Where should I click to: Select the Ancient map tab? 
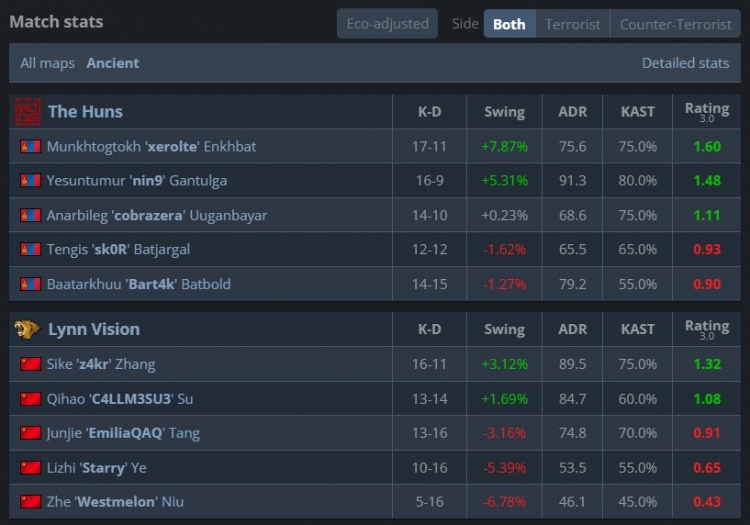[x=113, y=63]
